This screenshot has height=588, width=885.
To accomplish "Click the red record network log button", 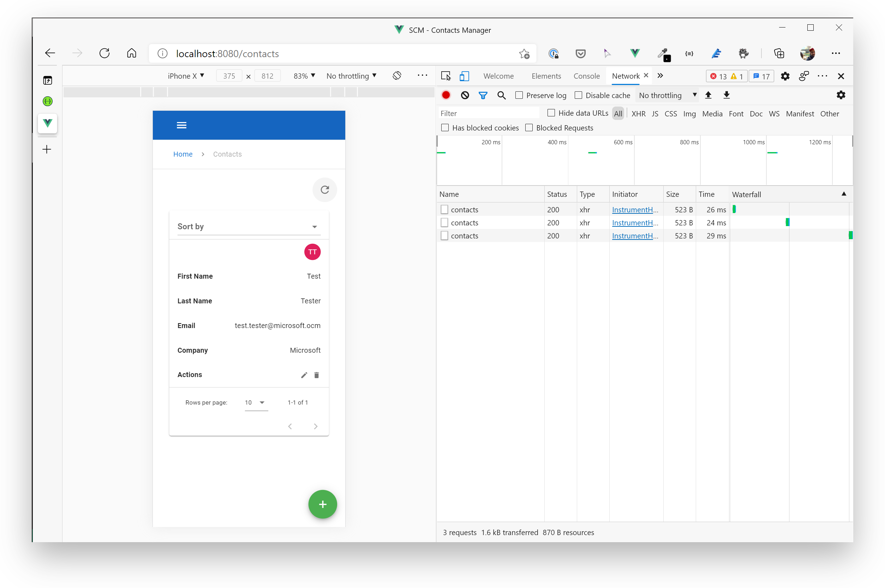I will click(x=446, y=95).
